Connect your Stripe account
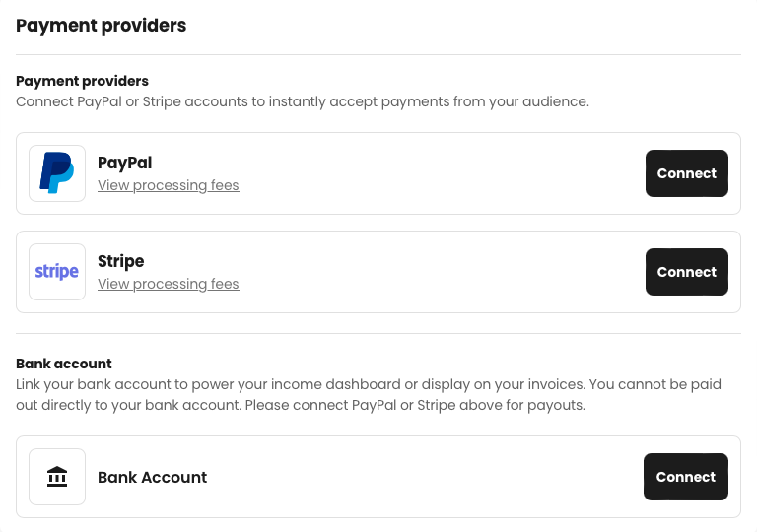Image resolution: width=757 pixels, height=532 pixels. [686, 272]
